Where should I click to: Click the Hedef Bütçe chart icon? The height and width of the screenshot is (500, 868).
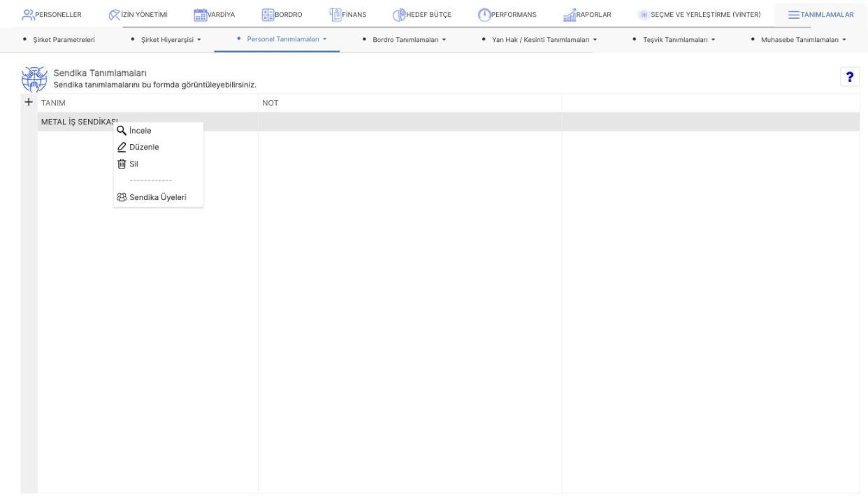[x=400, y=15]
